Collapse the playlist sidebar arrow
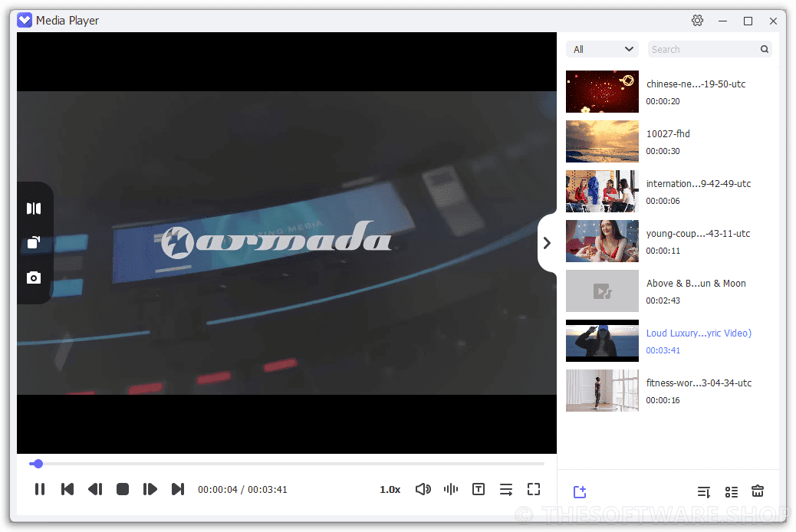This screenshot has height=532, width=796. point(547,243)
